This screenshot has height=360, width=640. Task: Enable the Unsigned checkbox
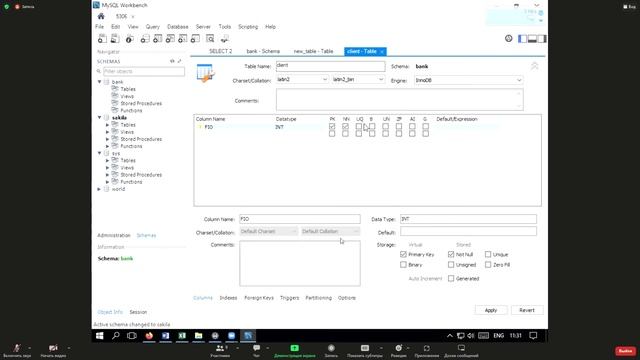point(451,264)
